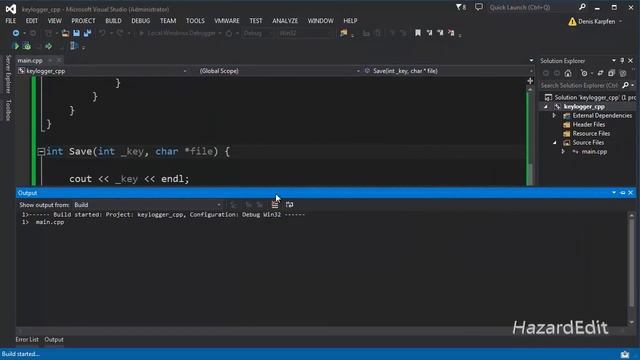The width and height of the screenshot is (640, 360).
Task: Toggle Word Wrap in Output panel
Action: point(289,204)
